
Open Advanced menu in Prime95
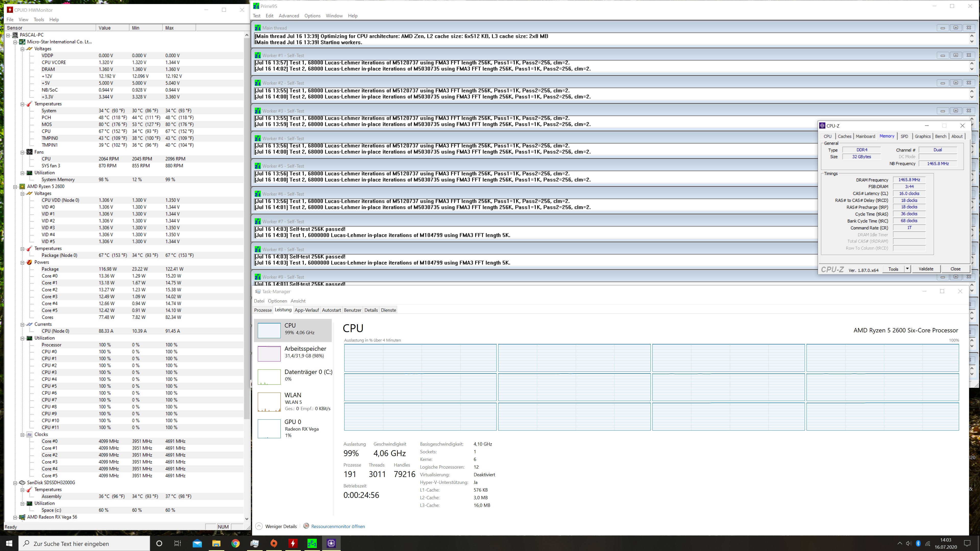point(288,16)
